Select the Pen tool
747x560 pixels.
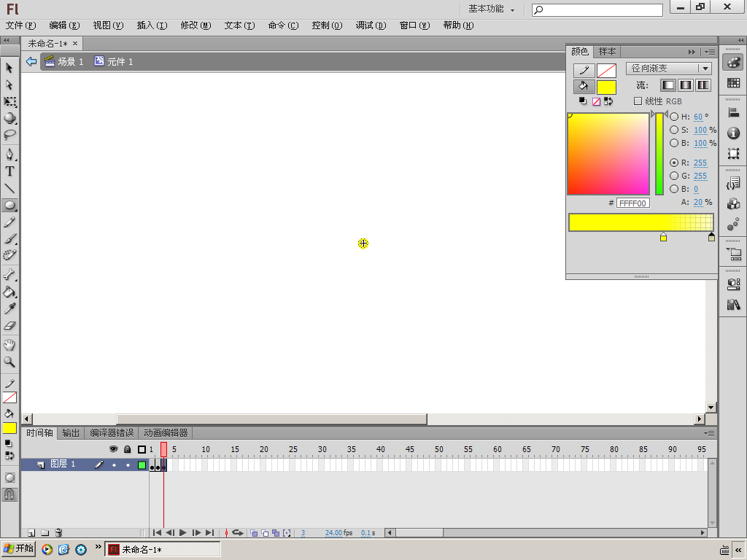click(x=9, y=155)
